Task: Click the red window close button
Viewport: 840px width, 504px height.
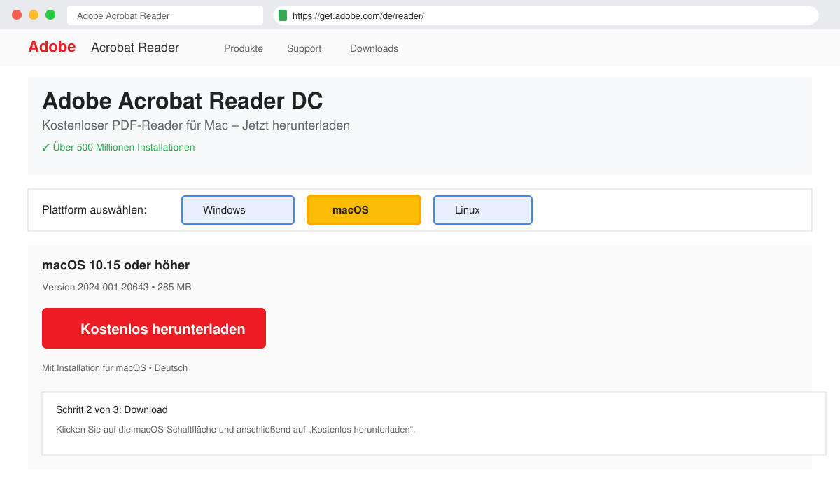Action: click(17, 15)
